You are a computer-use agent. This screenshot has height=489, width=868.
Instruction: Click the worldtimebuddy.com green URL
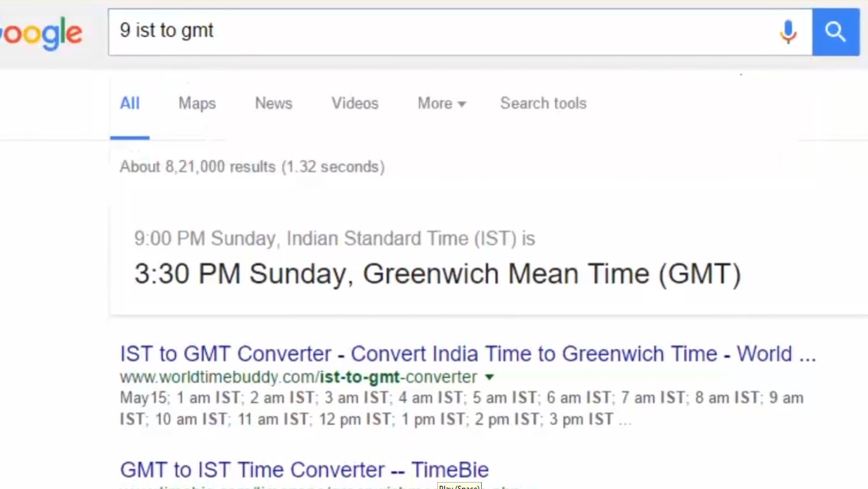[x=298, y=377]
